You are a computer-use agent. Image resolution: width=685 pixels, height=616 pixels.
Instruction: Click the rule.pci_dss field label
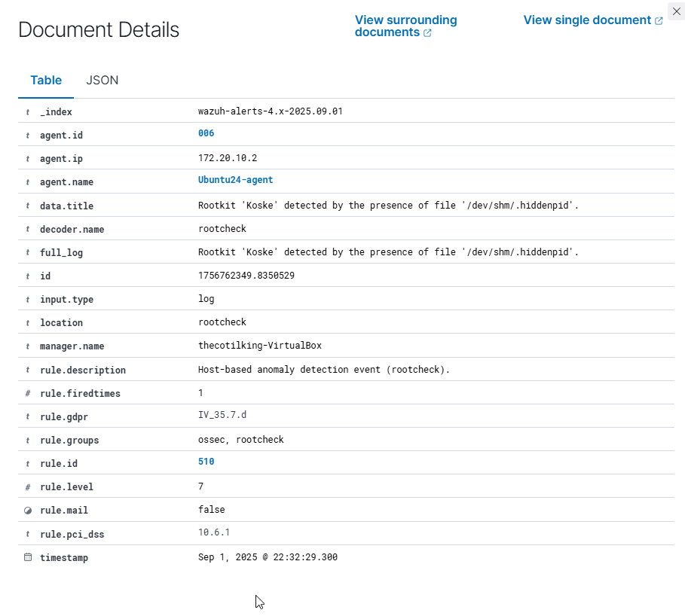72,535
